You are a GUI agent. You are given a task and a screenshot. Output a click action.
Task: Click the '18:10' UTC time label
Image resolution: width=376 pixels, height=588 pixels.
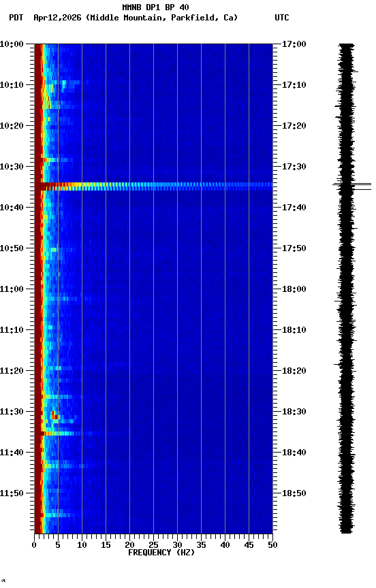[x=294, y=330]
